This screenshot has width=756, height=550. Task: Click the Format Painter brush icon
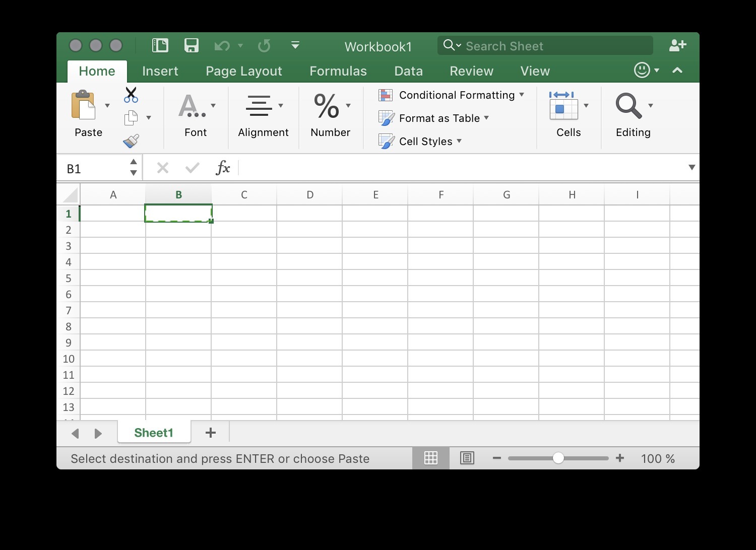point(131,141)
